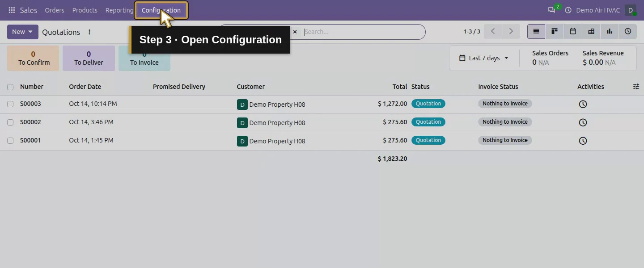Click customer avatar in S00002 row

tap(242, 123)
